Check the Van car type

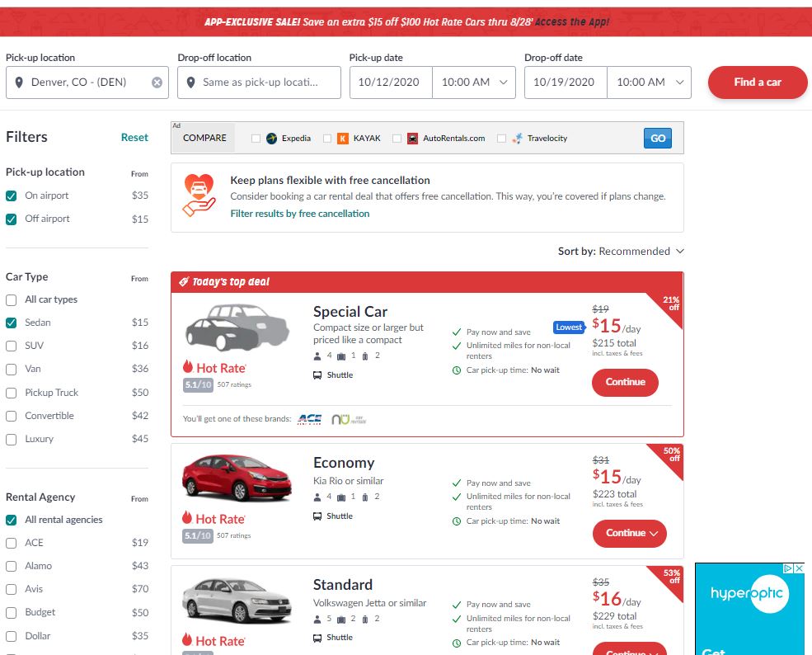pyautogui.click(x=11, y=370)
